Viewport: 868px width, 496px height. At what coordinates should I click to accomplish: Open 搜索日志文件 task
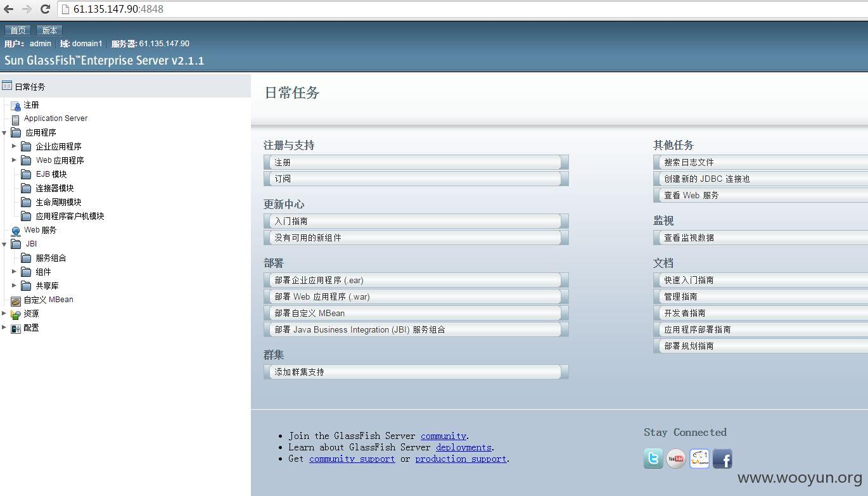[761, 162]
